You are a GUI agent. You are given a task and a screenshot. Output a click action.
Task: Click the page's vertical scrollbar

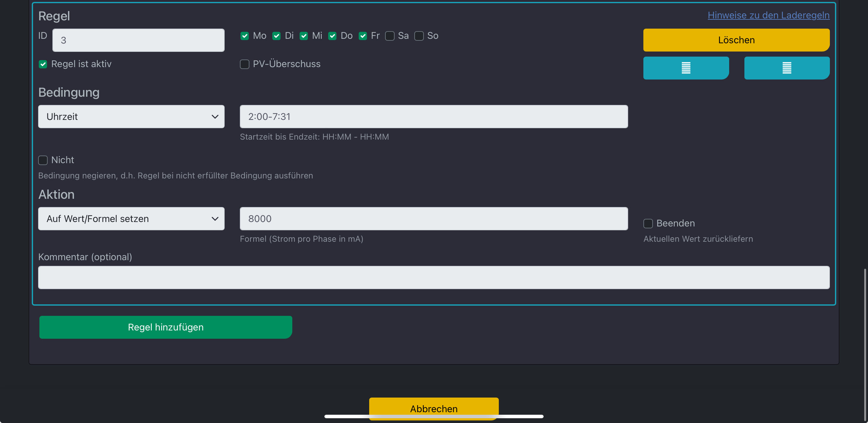click(x=865, y=344)
